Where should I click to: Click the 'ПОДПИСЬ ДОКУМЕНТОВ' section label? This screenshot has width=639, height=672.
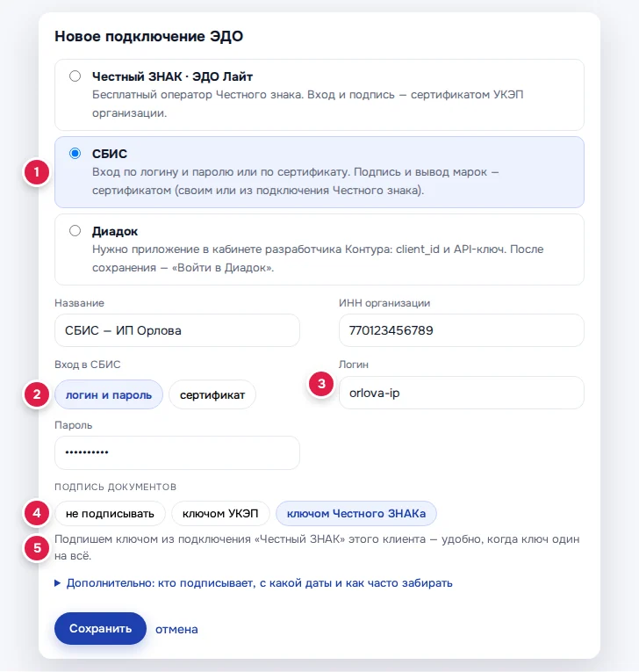pyautogui.click(x=116, y=487)
